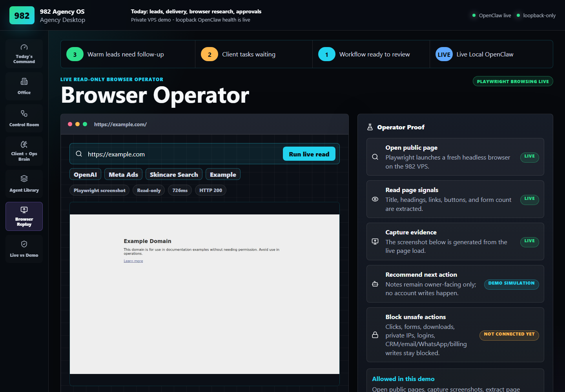Click the HTTP 200 tag
Viewport: 565px width, 392px height.
tap(211, 190)
